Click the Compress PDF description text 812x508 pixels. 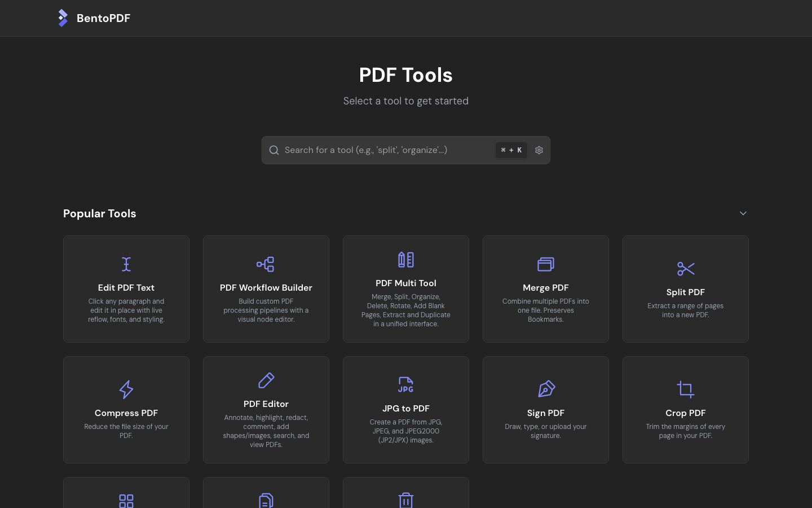[126, 431]
